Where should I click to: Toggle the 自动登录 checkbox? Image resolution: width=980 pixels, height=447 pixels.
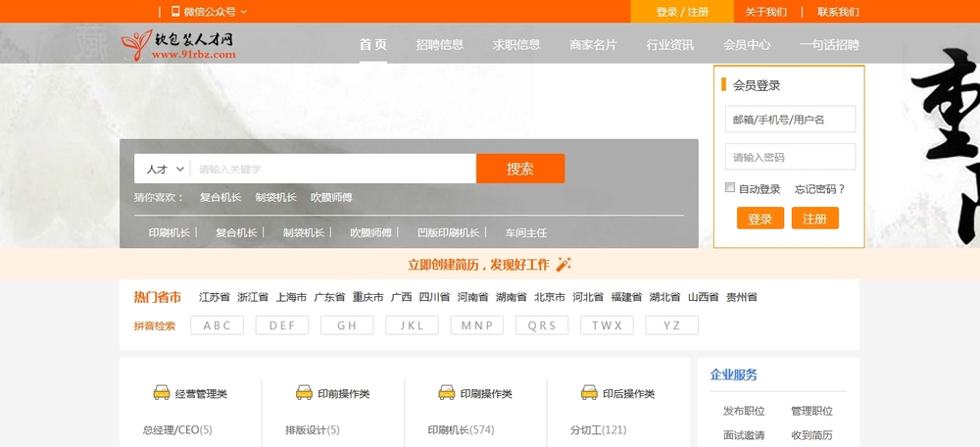pyautogui.click(x=729, y=187)
